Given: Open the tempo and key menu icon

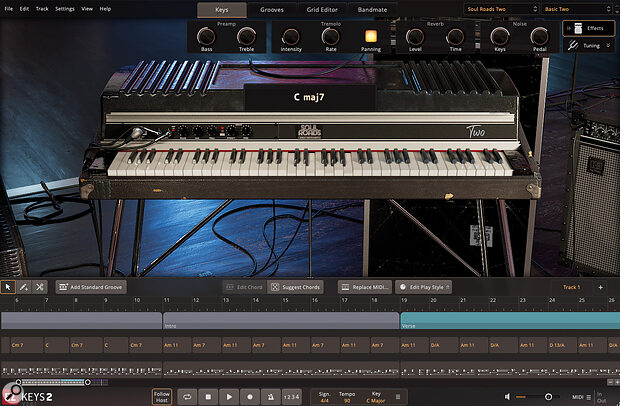Looking at the screenshot, I should 398,397.
